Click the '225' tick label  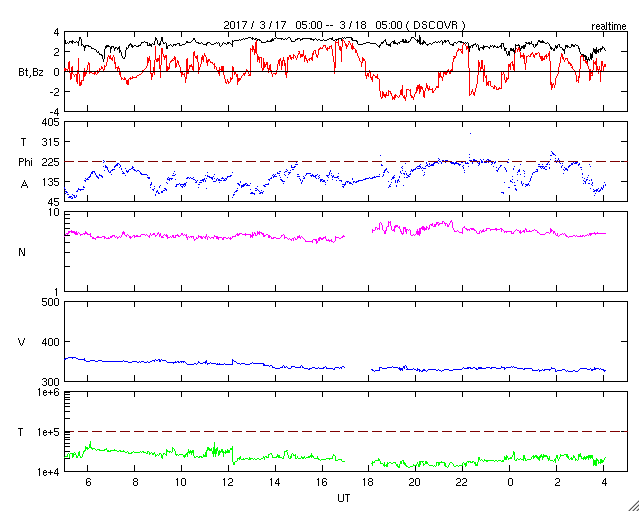(51, 162)
